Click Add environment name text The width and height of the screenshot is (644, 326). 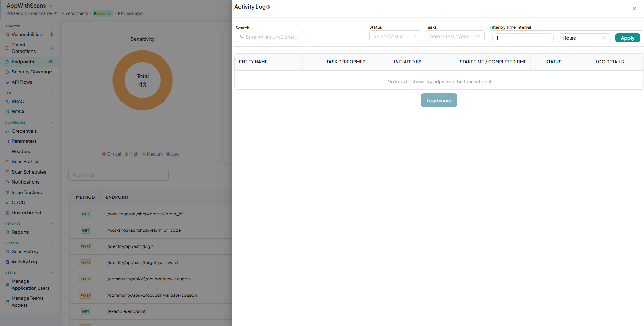[29, 13]
